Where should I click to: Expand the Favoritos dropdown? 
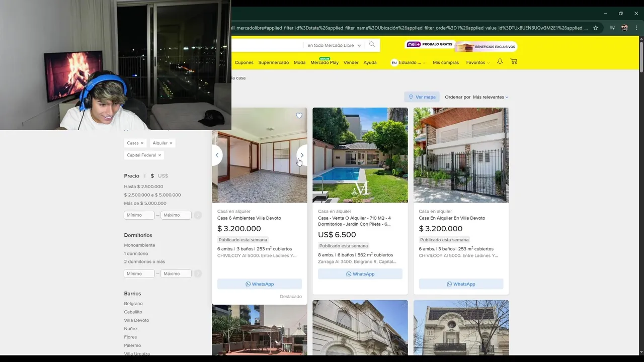(477, 62)
